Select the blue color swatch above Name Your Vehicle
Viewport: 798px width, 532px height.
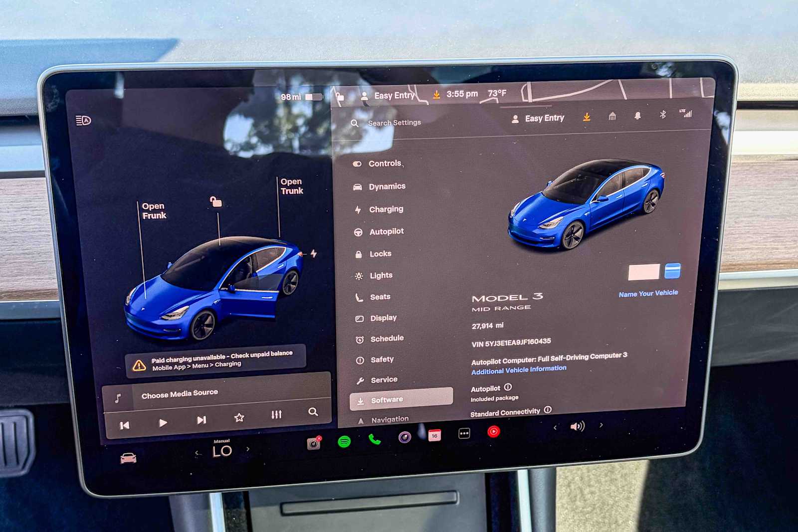672,270
